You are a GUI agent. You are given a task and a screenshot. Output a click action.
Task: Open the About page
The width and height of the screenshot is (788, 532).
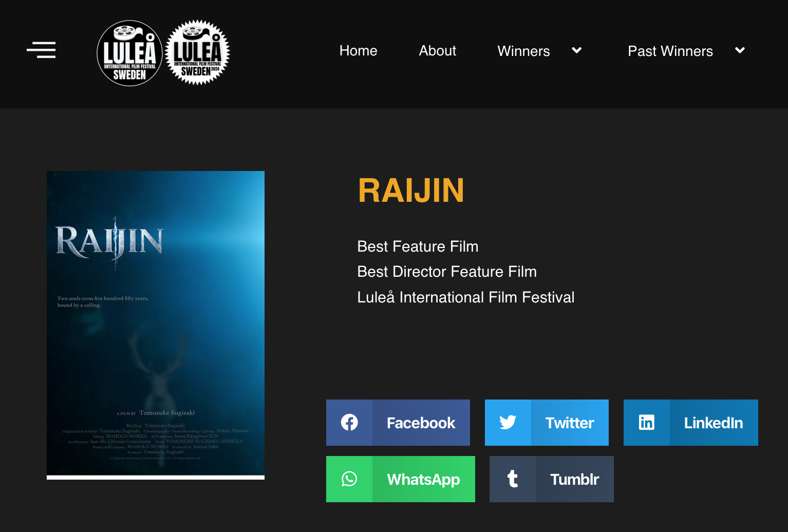coord(437,51)
